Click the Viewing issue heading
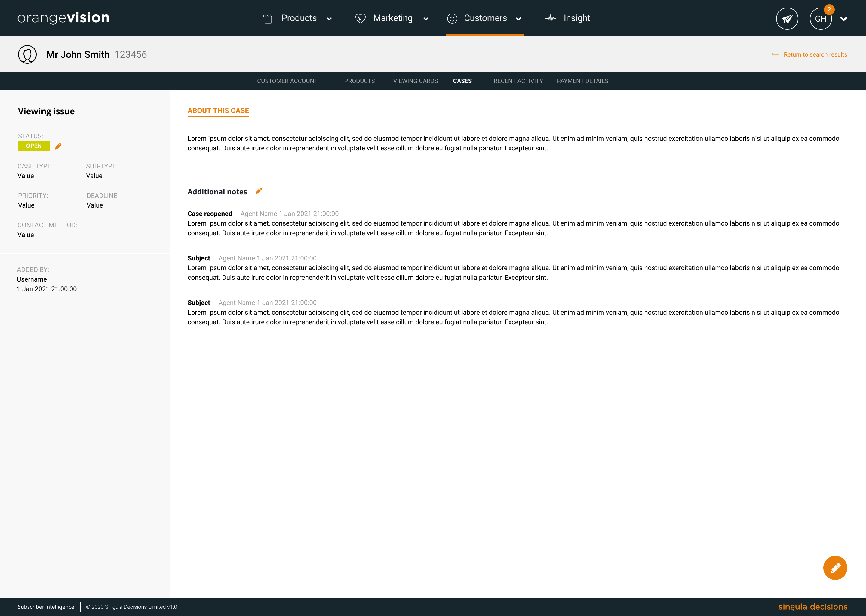 (46, 112)
